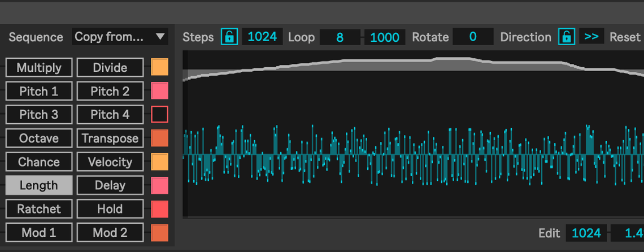Select the Length lane tab
Viewport: 644px width, 252px height.
pos(39,185)
